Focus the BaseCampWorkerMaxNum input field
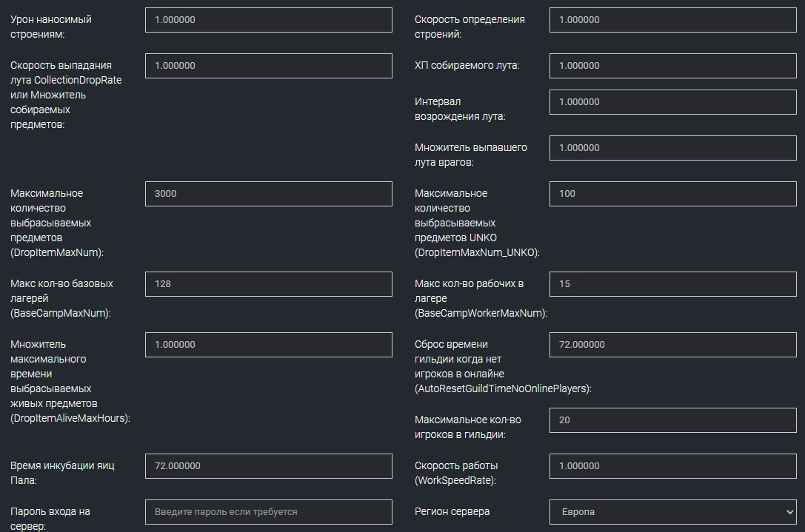The width and height of the screenshot is (805, 532). coord(672,284)
